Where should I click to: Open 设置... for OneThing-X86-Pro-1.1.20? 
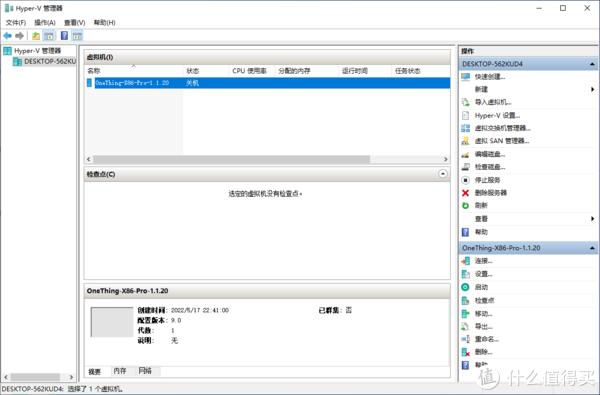pyautogui.click(x=484, y=274)
